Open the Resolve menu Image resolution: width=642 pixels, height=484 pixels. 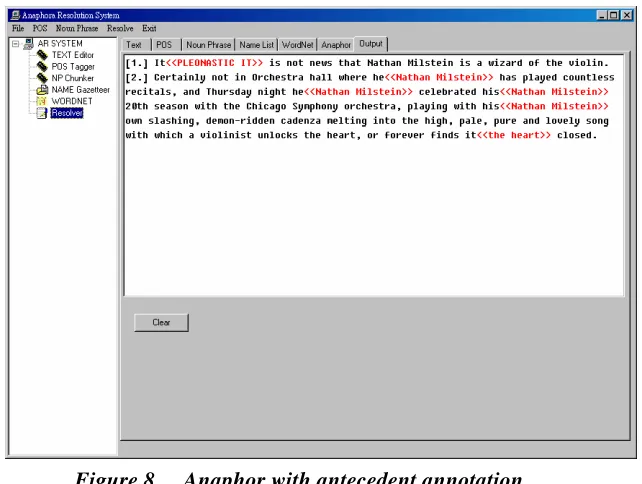120,28
